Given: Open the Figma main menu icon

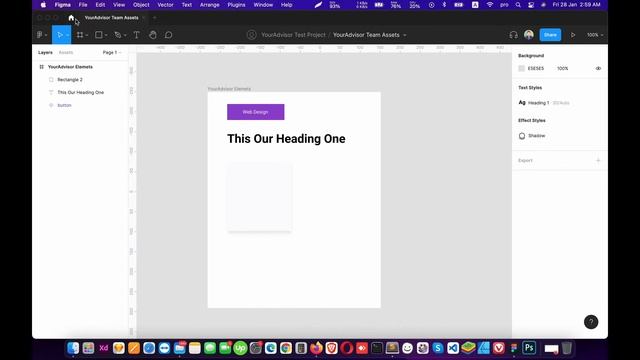Looking at the screenshot, I should click(40, 35).
